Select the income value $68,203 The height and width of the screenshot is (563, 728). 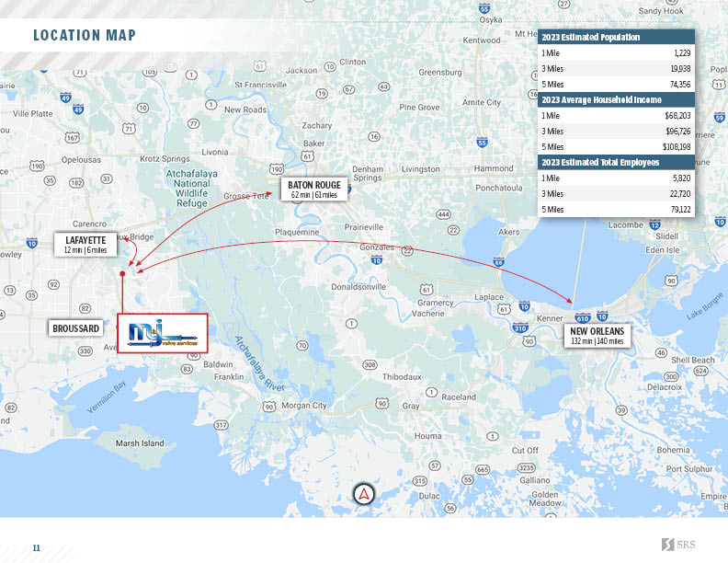677,116
